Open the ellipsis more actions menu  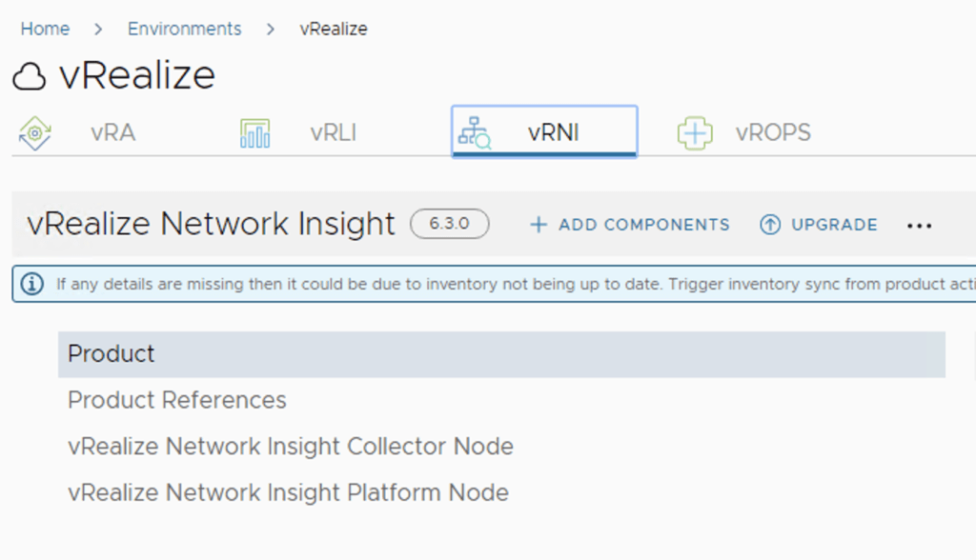(919, 226)
